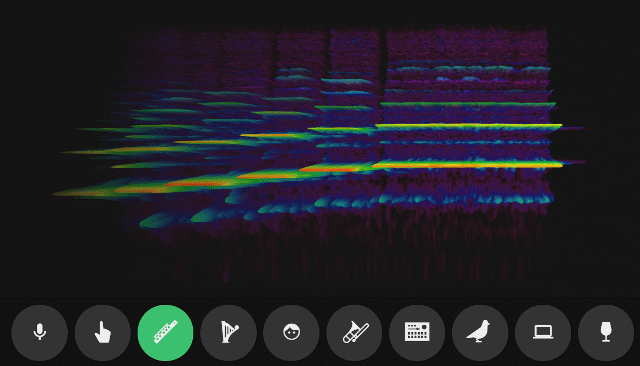This screenshot has width=640, height=366.
Task: Select the bird song icon
Action: click(x=480, y=333)
